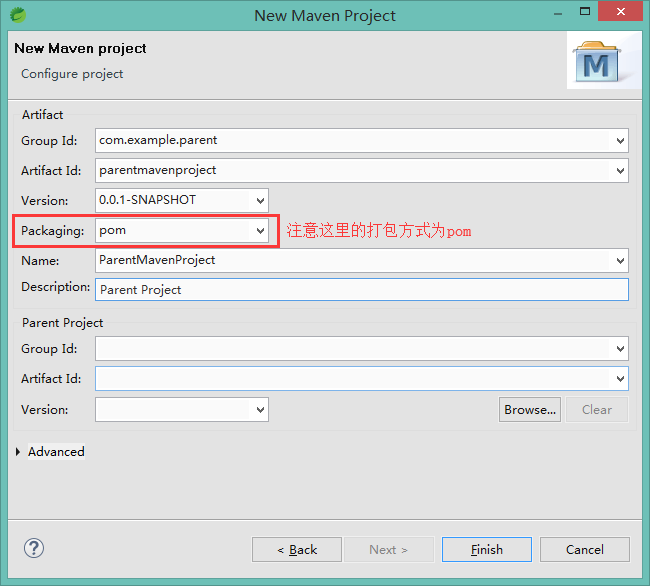The height and width of the screenshot is (586, 650).
Task: Open the Packaging dropdown showing pom
Action: (x=260, y=230)
